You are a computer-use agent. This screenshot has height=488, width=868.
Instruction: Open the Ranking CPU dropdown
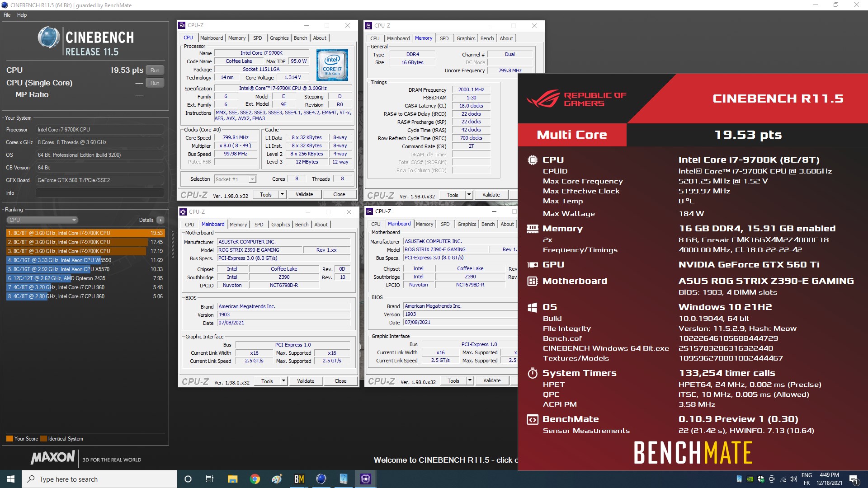click(x=42, y=220)
